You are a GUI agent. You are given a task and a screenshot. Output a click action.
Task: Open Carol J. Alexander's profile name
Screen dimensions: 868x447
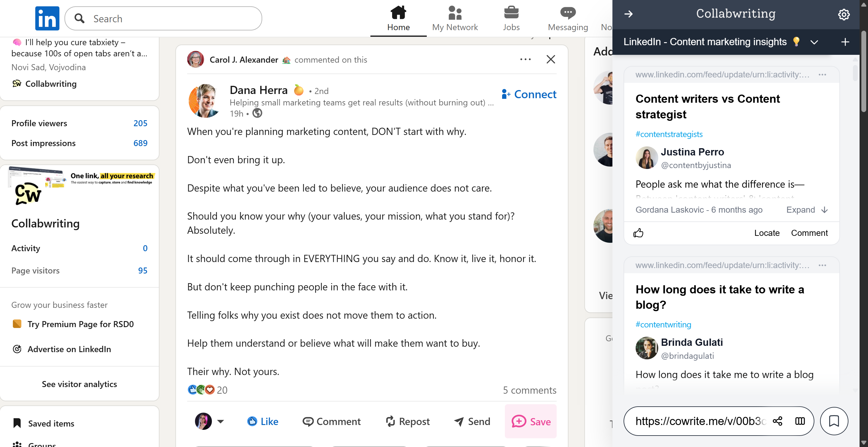point(244,60)
